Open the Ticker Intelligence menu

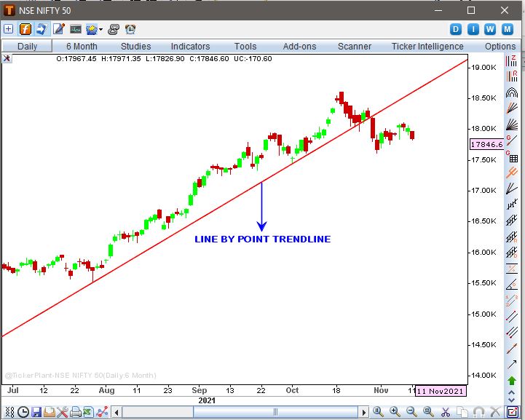pyautogui.click(x=427, y=46)
